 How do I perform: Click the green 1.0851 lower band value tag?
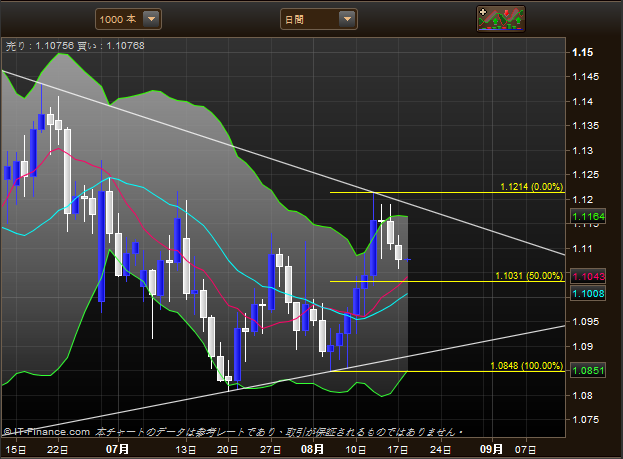point(588,370)
